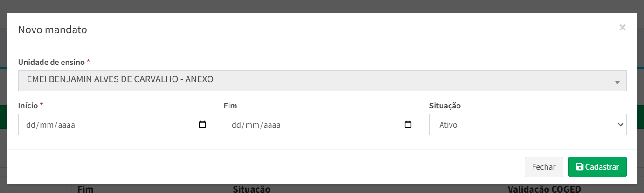Screen dimensions: 644x193
Task: Select the day segment of Início date
Action: (31, 125)
